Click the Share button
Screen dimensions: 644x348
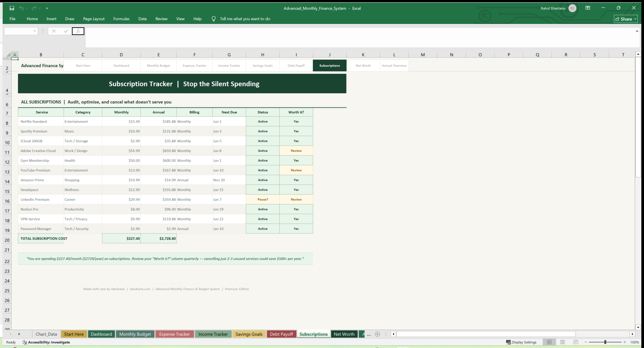click(625, 19)
